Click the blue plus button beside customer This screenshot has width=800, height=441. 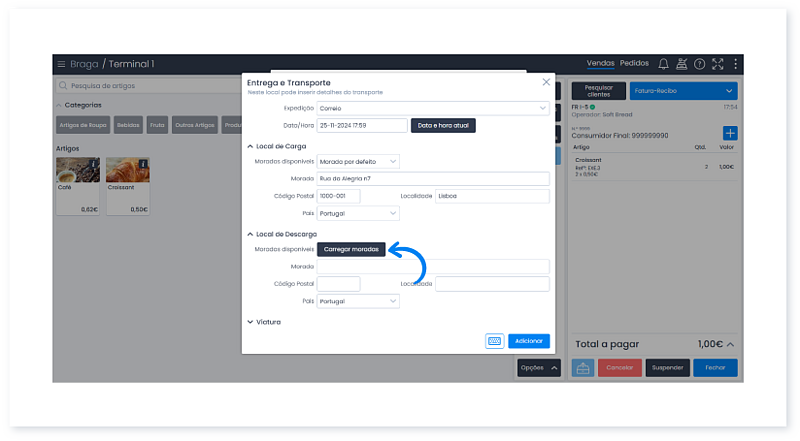[x=729, y=133]
